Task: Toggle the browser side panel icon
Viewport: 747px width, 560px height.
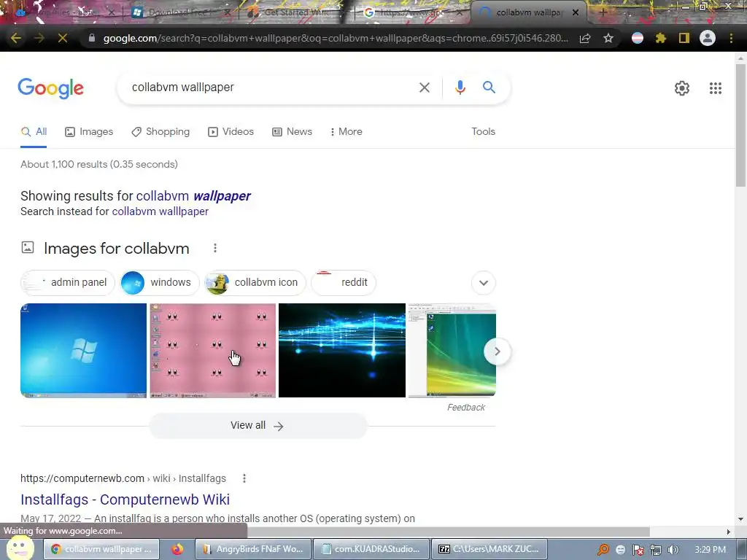Action: 684,38
